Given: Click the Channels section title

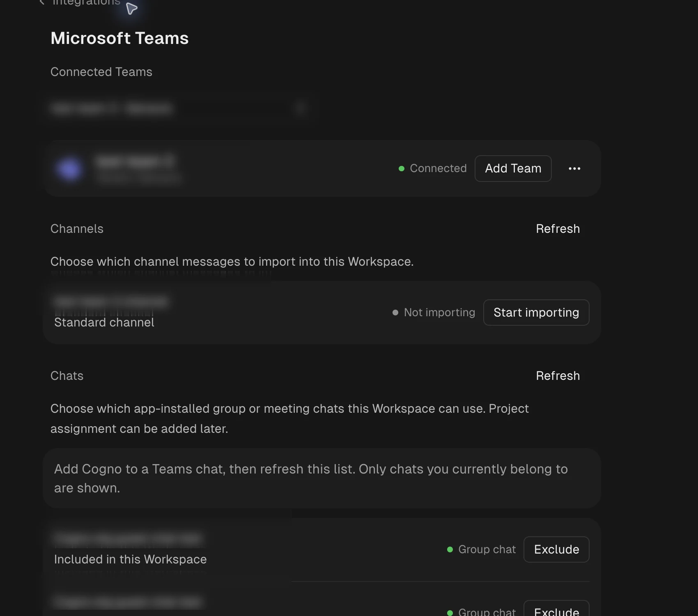Looking at the screenshot, I should pyautogui.click(x=77, y=229).
